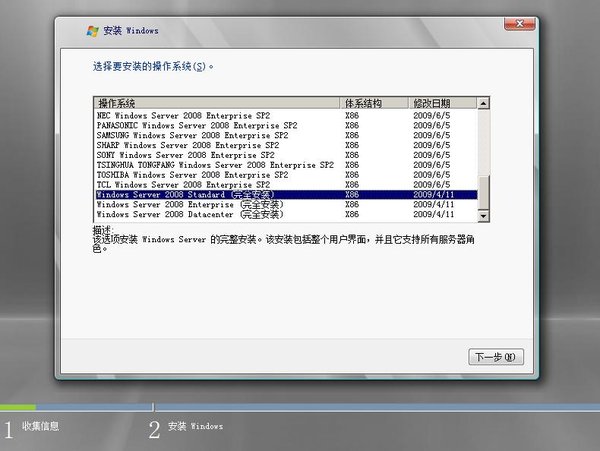
Task: Select Windows Server 2008 Enterprise (完全安装)
Action: pos(286,205)
